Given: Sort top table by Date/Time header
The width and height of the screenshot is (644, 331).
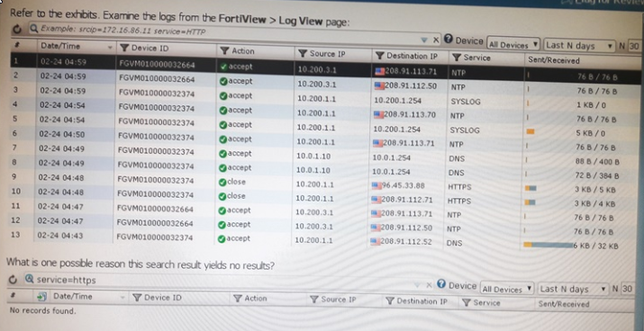Looking at the screenshot, I should [x=60, y=46].
